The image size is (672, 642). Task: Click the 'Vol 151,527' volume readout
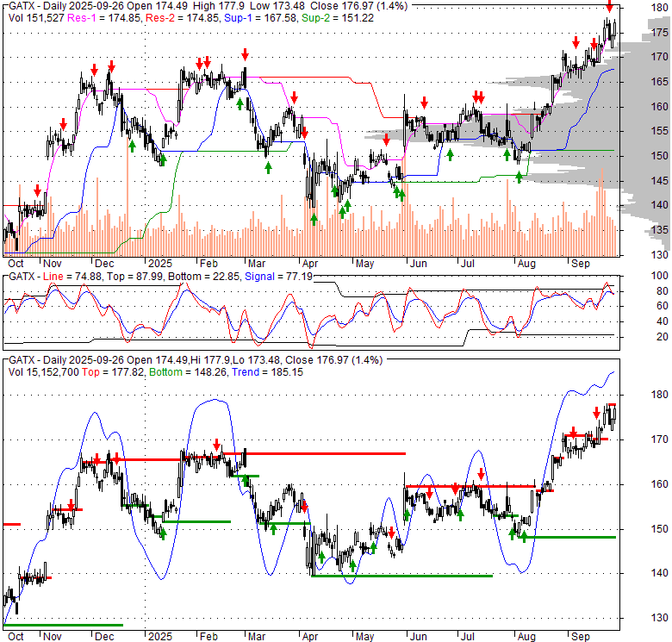pyautogui.click(x=36, y=18)
